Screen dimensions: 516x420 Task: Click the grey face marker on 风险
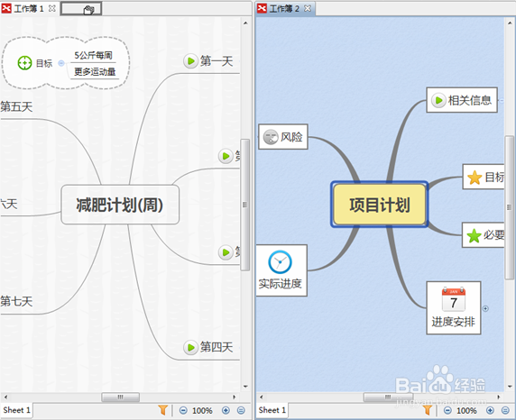click(x=271, y=137)
